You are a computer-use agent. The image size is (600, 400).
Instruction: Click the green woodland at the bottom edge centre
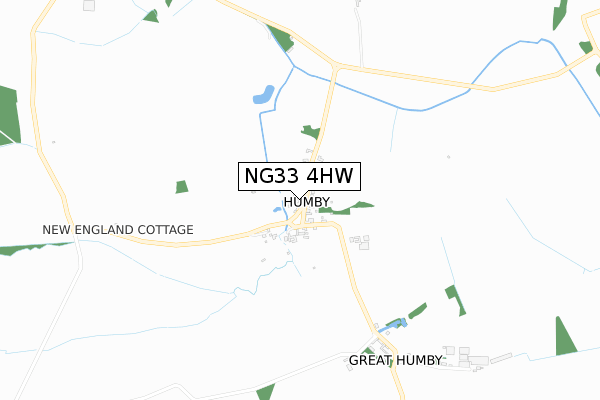click(266, 392)
